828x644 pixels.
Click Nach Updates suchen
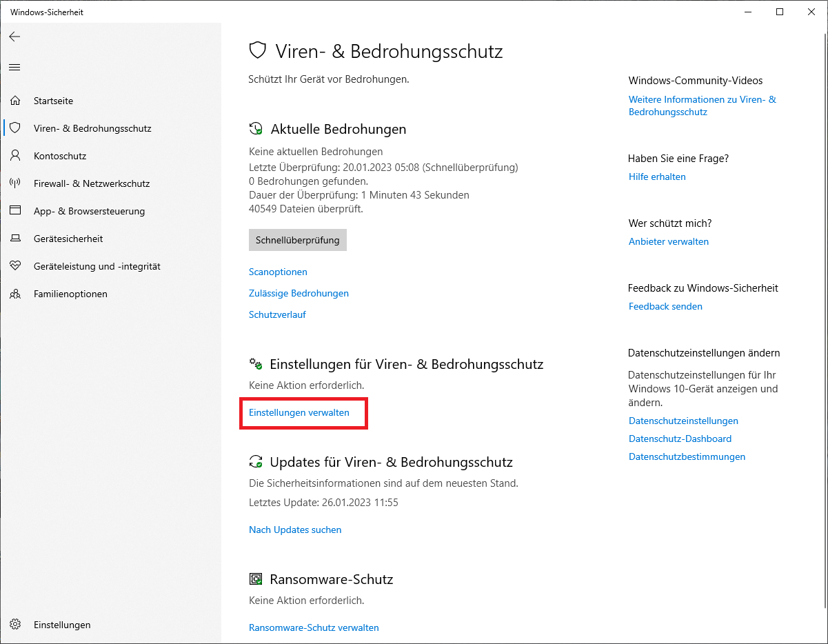point(295,530)
